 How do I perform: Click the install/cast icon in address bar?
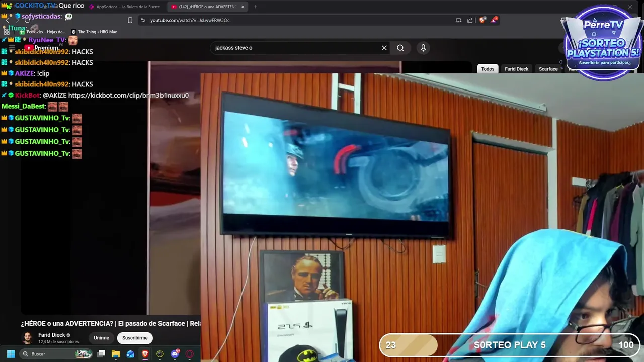coord(458,20)
